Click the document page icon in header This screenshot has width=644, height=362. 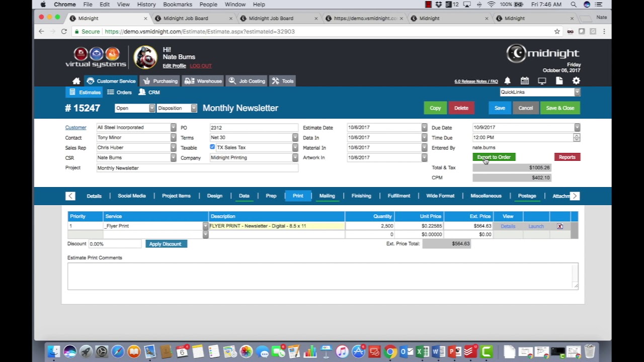pos(559,81)
